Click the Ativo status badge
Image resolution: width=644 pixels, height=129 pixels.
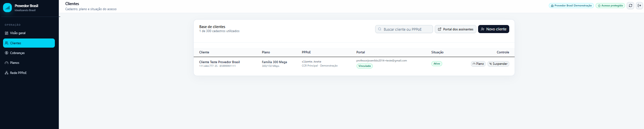[436, 63]
